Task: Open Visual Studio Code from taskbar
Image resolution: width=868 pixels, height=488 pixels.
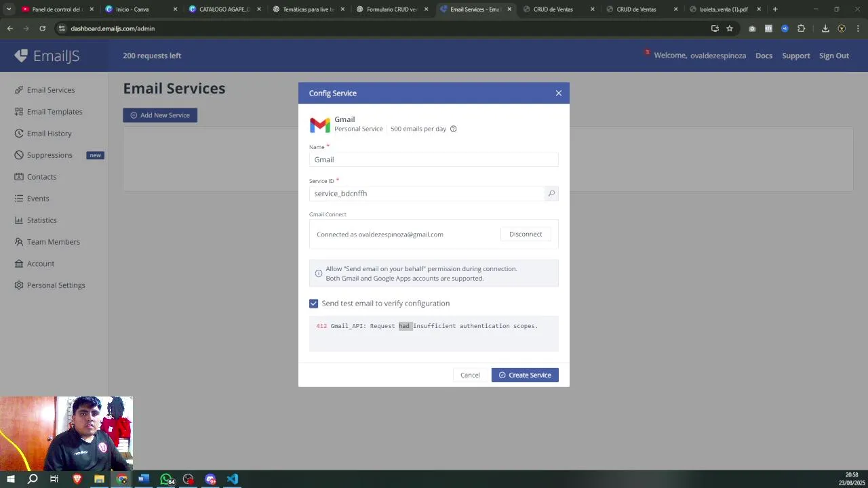Action: click(233, 479)
